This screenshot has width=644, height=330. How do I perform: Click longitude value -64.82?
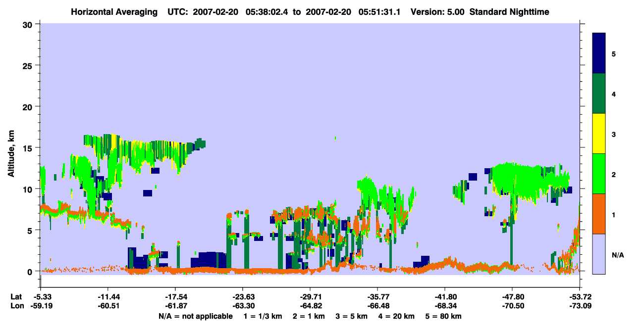[310, 306]
